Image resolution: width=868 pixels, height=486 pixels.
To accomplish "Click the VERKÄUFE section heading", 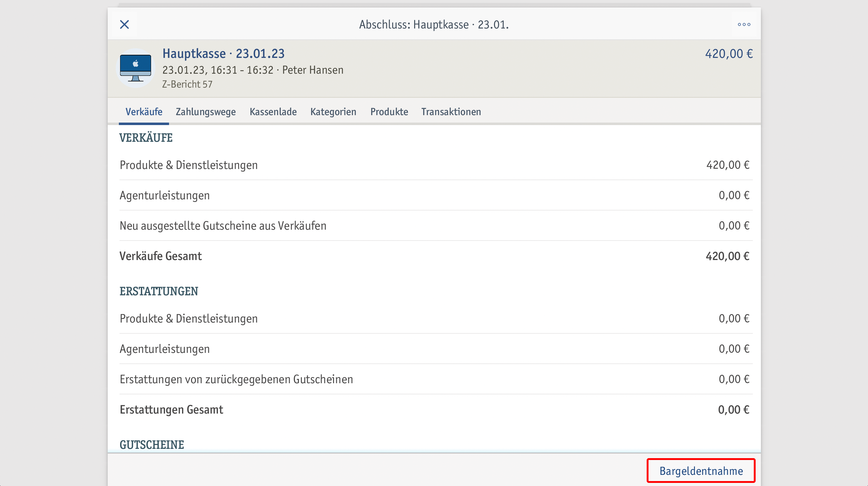I will (145, 138).
